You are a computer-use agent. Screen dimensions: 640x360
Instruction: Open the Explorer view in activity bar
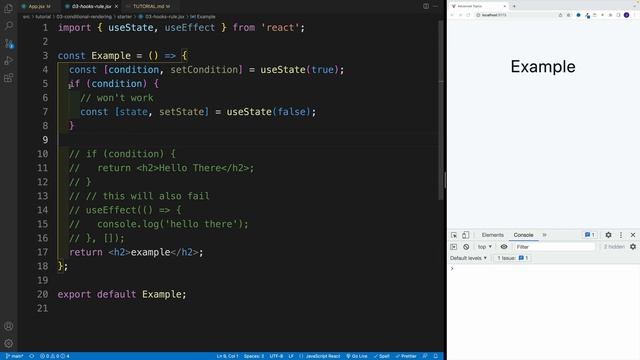(8, 8)
